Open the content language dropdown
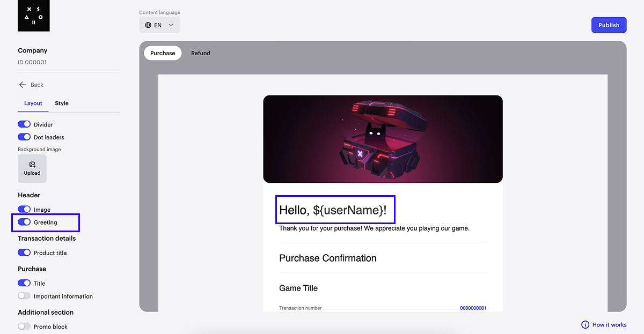This screenshot has width=644, height=334. pos(159,25)
